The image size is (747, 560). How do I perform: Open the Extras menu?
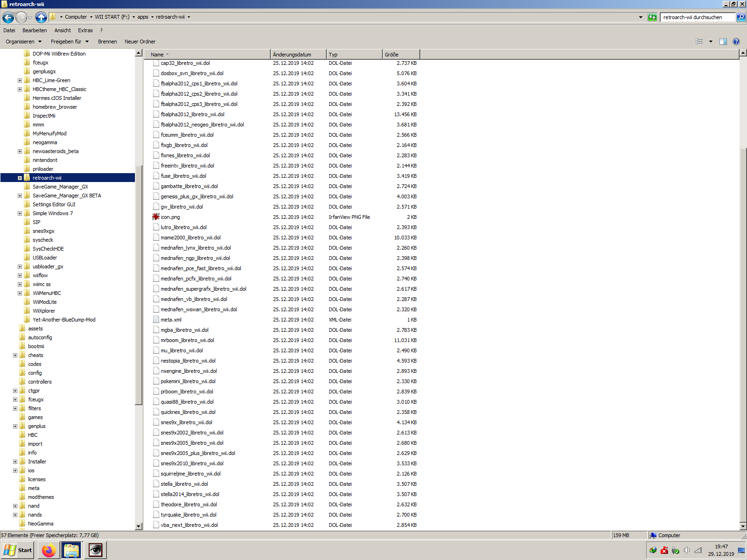[85, 30]
